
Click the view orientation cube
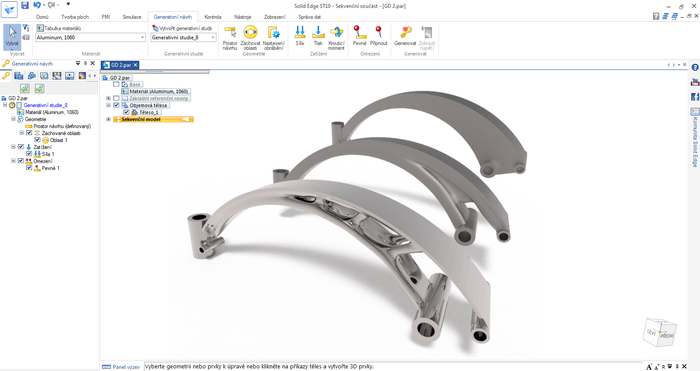click(x=661, y=333)
